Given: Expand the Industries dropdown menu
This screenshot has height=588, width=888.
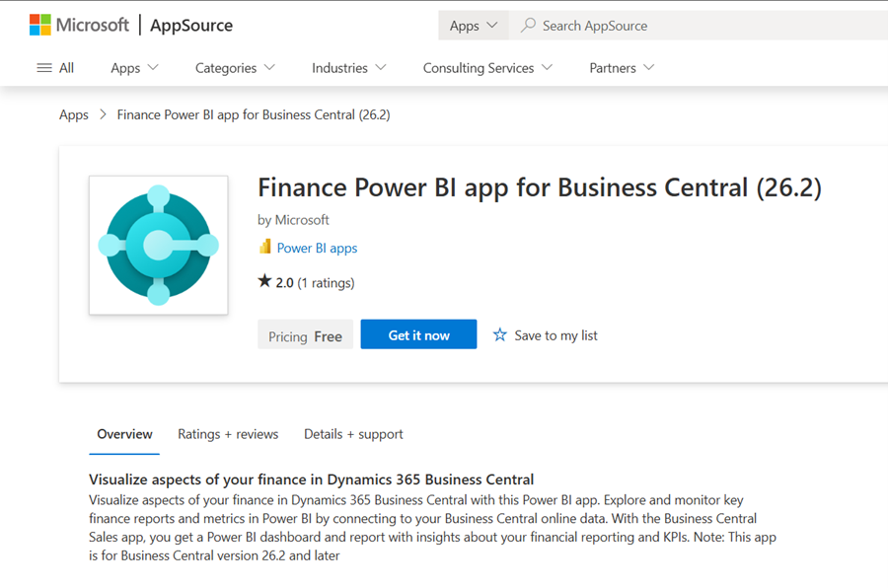Looking at the screenshot, I should coord(348,68).
